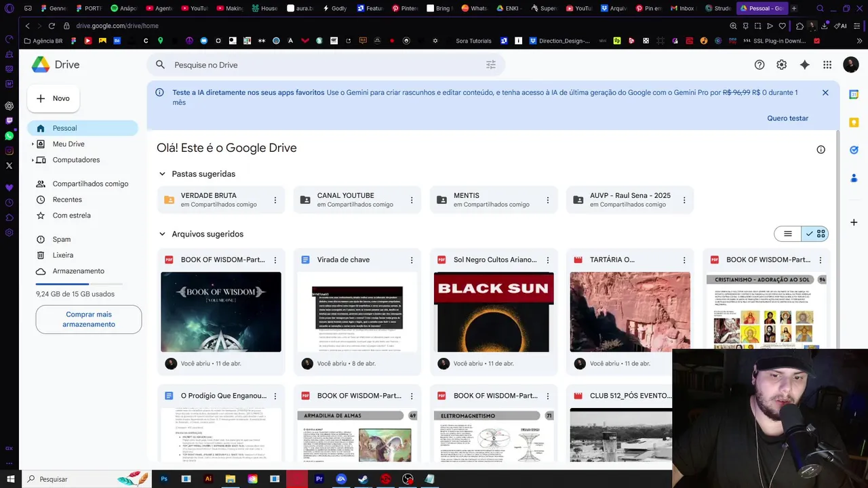Focus the Pesquise no Drive search field
Image resolution: width=868 pixels, height=488 pixels.
[326, 64]
